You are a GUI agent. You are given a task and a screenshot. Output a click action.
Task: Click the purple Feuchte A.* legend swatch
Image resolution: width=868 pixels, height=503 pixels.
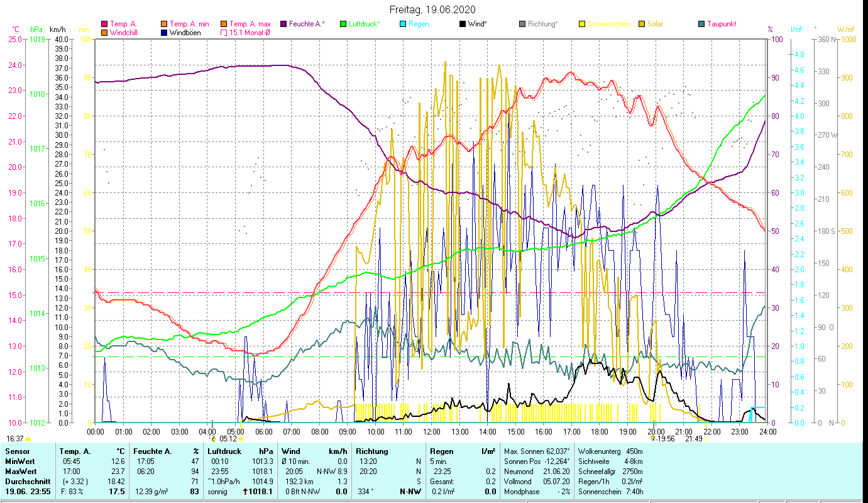283,24
